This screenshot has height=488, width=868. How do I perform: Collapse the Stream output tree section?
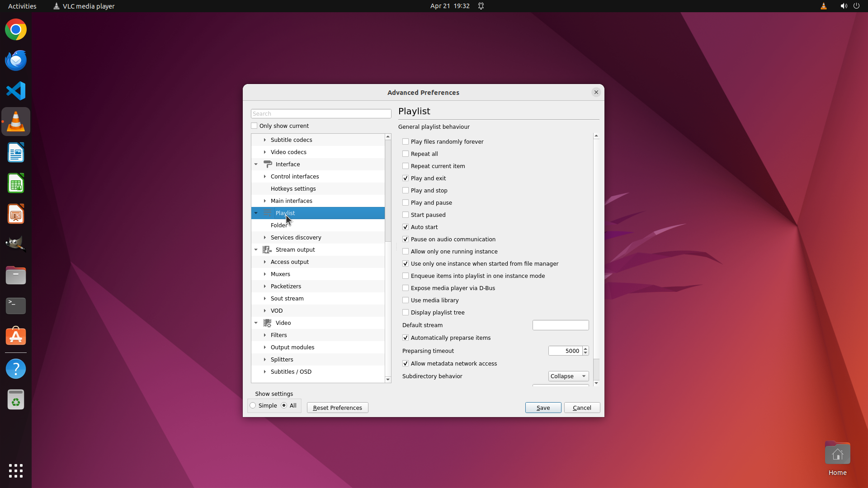(256, 249)
